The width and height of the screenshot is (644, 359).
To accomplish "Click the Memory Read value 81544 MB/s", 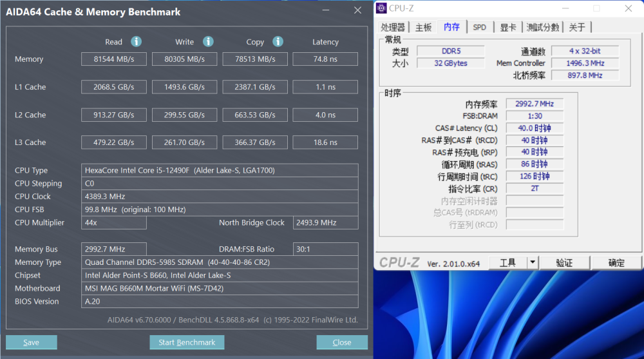I will click(x=114, y=59).
